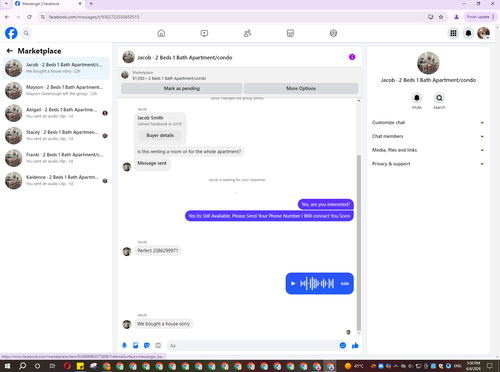
Task: Open the Jacob conversation in list
Action: click(x=56, y=68)
